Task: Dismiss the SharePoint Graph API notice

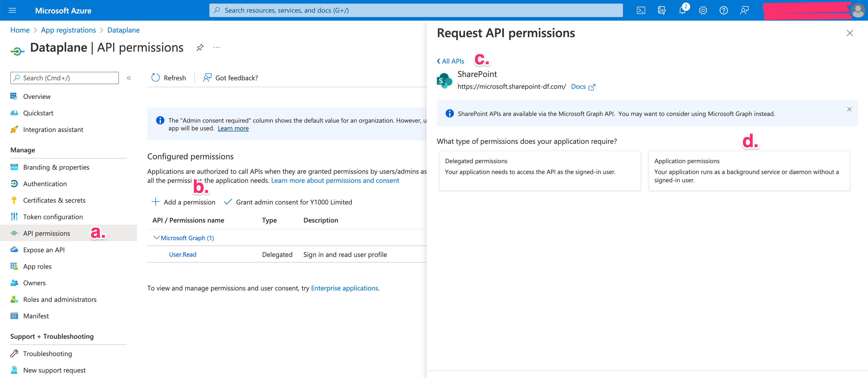Action: 849,109
